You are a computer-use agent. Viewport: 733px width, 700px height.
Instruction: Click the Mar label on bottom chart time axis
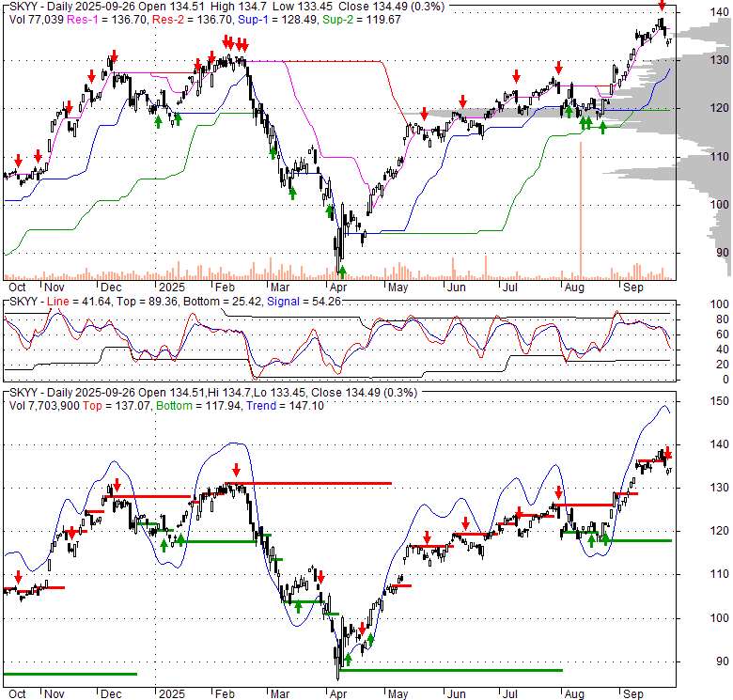[280, 694]
